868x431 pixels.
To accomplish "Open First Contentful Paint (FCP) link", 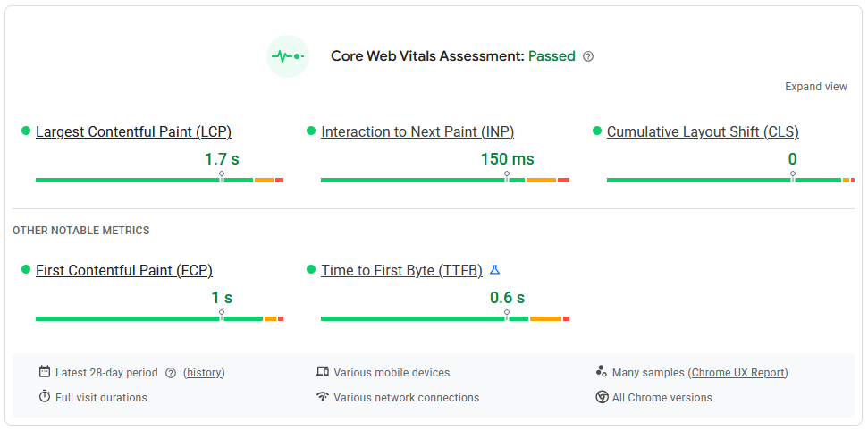I will coord(124,270).
